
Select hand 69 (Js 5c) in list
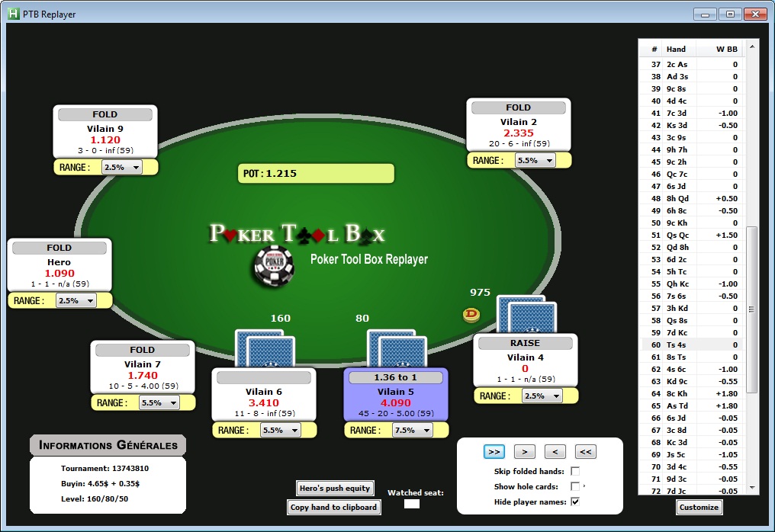pos(692,454)
